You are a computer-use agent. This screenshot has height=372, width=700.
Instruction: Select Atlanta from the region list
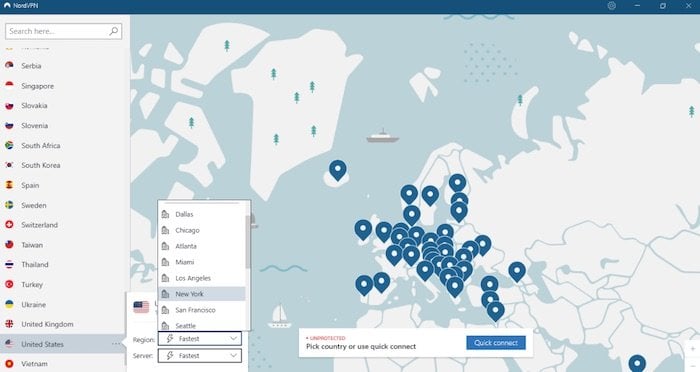[x=202, y=246]
